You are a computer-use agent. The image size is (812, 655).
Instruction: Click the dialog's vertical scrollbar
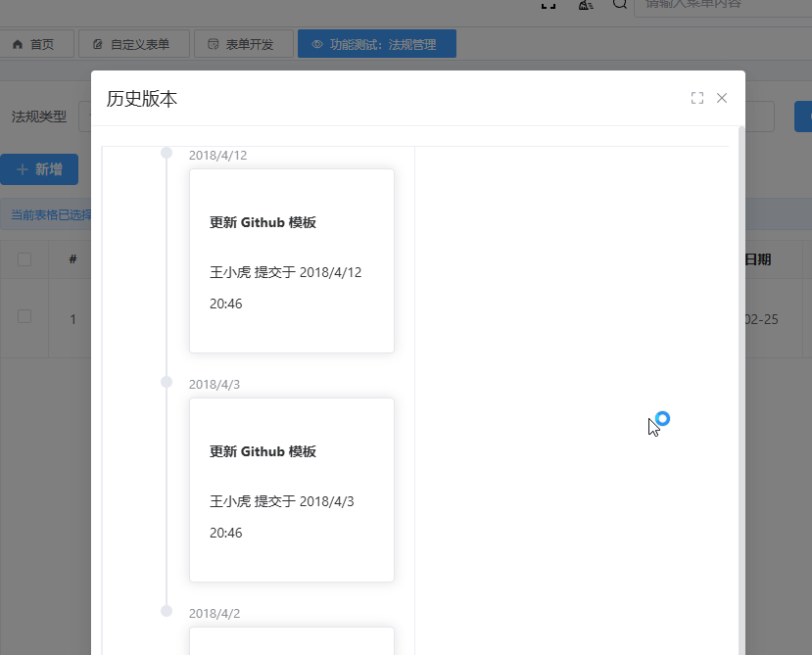click(x=740, y=392)
